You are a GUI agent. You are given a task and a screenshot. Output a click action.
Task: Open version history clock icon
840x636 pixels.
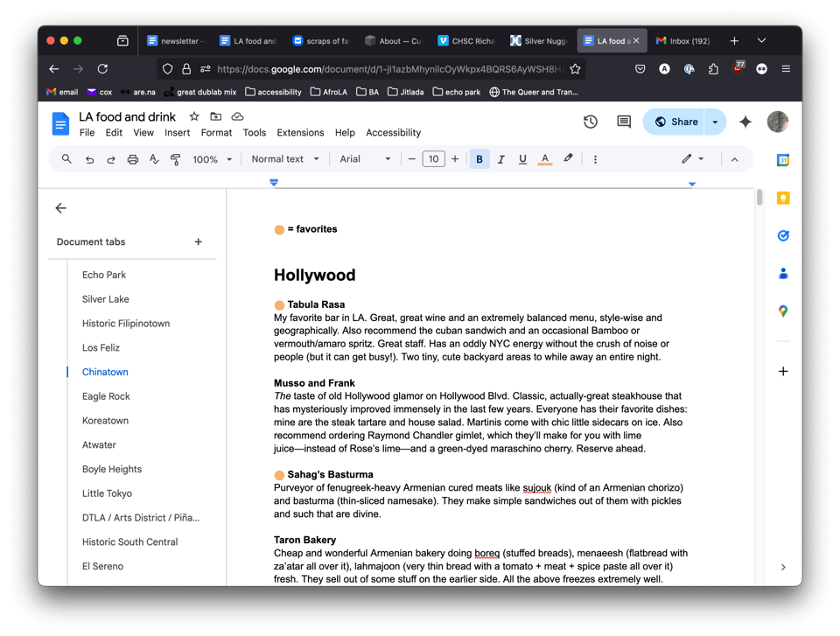[591, 122]
